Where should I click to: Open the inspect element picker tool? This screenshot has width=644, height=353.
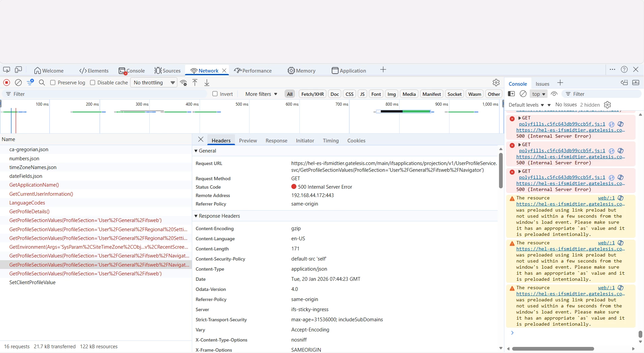click(x=6, y=70)
